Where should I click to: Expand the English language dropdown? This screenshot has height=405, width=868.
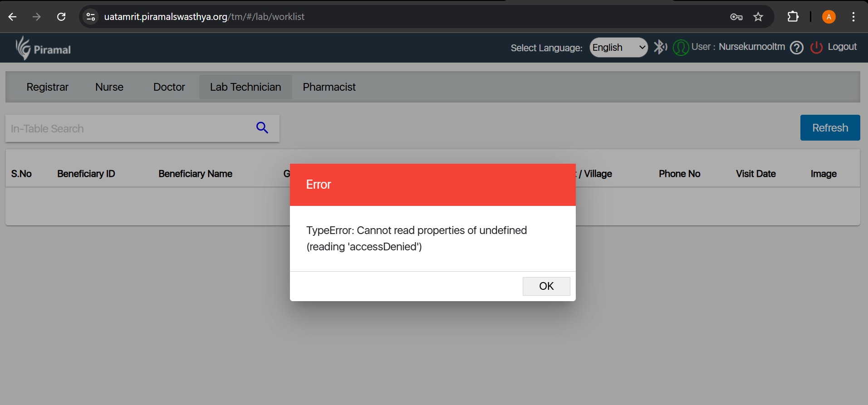(618, 48)
